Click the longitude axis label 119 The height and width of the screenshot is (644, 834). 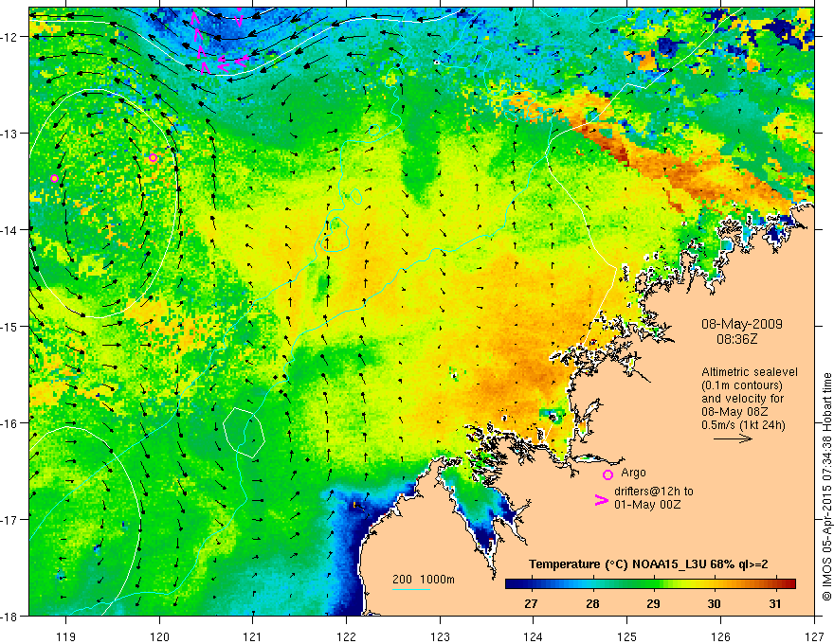(66, 636)
